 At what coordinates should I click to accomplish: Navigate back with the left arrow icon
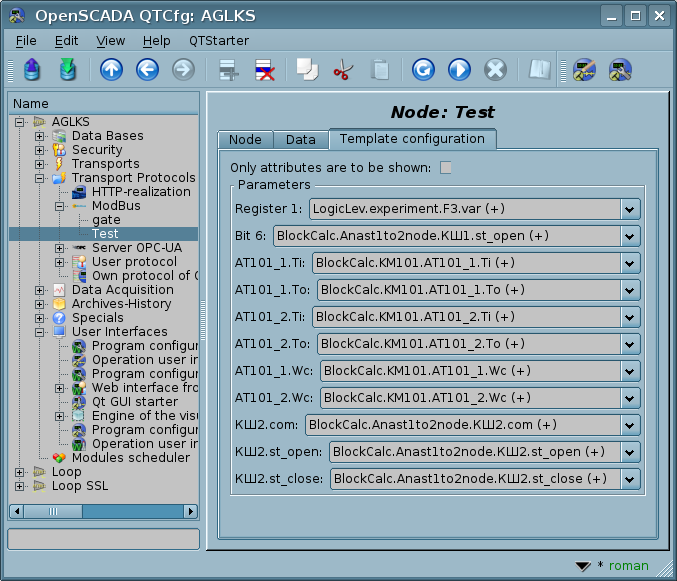click(147, 70)
